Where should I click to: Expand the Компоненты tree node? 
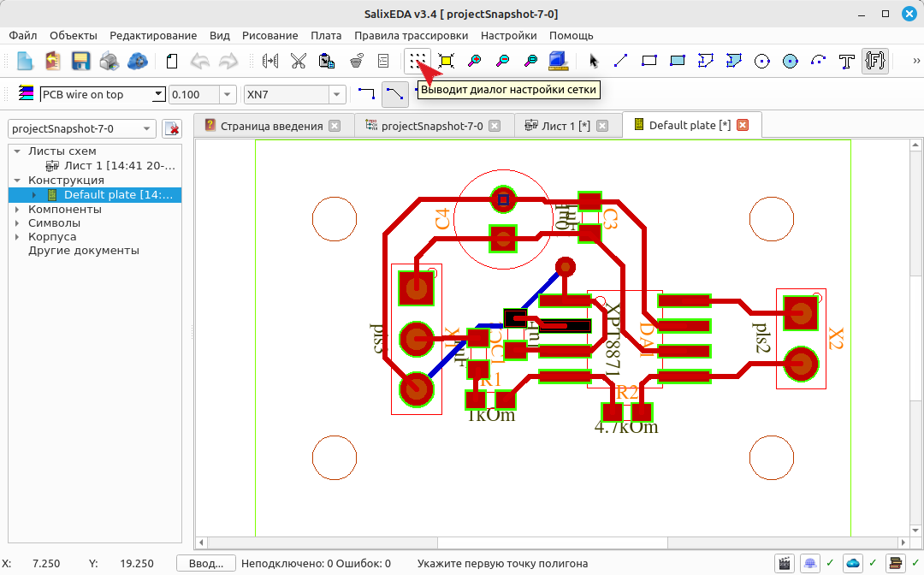[x=17, y=209]
